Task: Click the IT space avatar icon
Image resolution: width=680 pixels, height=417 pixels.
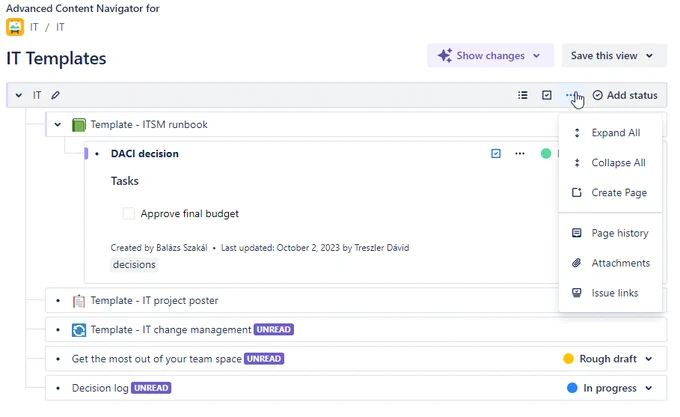Action: click(15, 27)
